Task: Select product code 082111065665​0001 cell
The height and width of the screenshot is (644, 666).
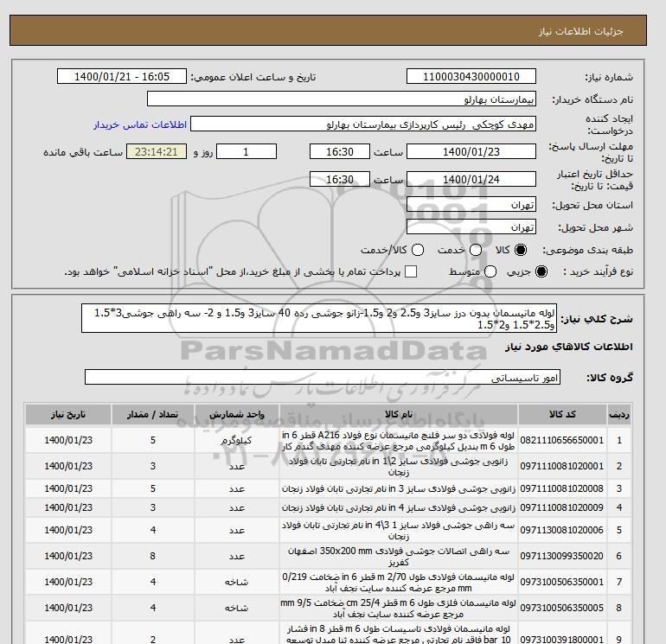Action: 562,440
